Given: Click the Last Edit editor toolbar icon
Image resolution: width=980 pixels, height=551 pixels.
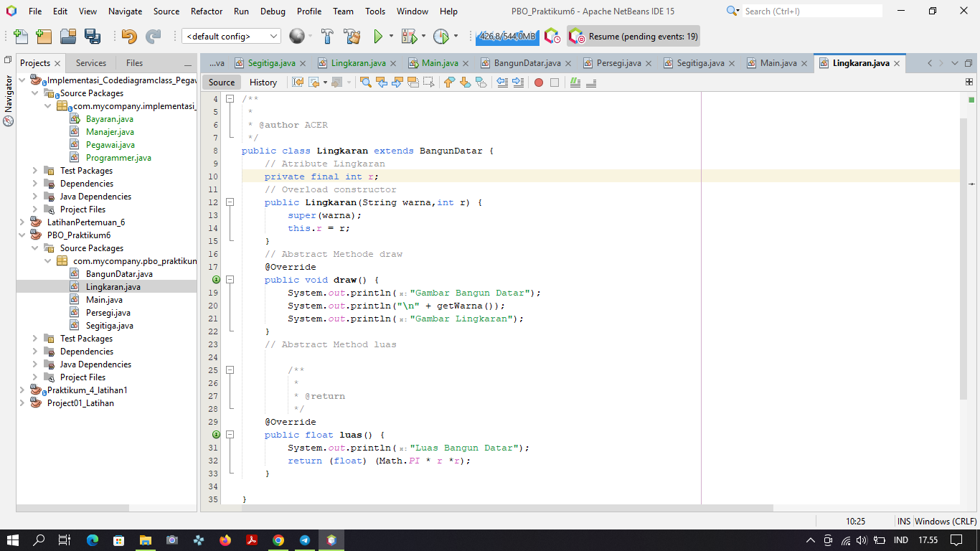Looking at the screenshot, I should [x=298, y=83].
